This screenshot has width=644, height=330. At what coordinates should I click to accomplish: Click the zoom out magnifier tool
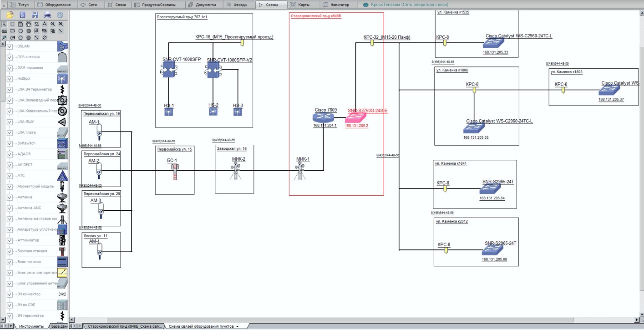pos(53,24)
